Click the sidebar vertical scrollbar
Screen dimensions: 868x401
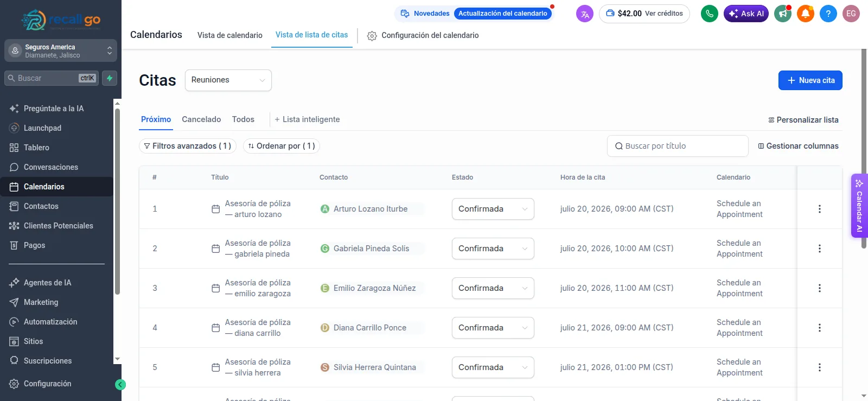tap(117, 202)
